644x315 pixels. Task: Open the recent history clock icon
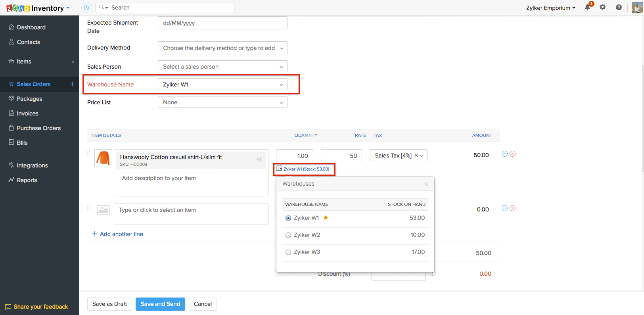tap(86, 8)
